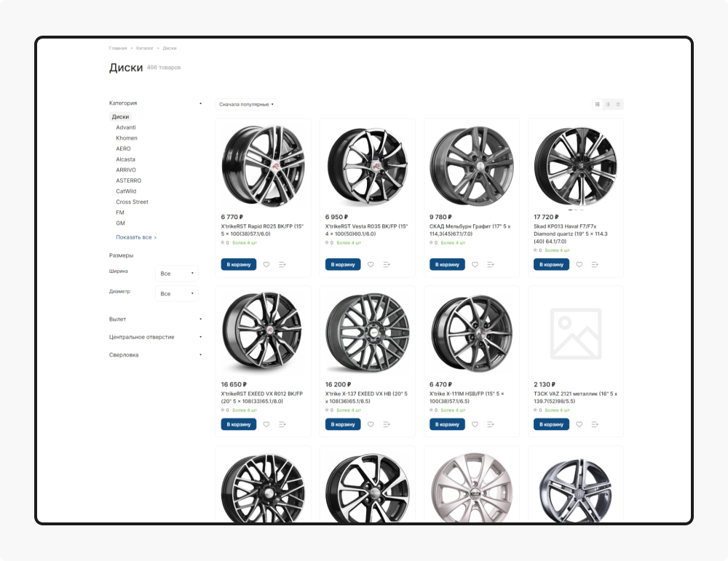The height and width of the screenshot is (561, 728).
Task: Go to Каталог breadcrumb
Action: tap(144, 48)
